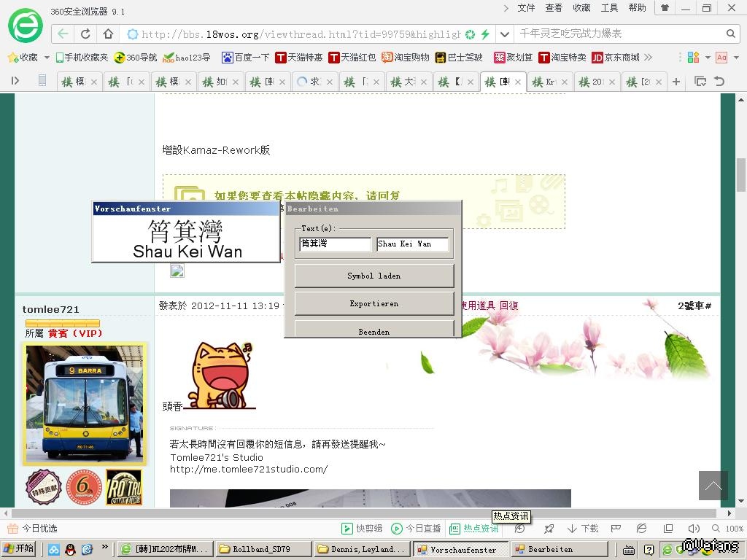
Task: Click the search magnifier icon
Action: coord(731,34)
